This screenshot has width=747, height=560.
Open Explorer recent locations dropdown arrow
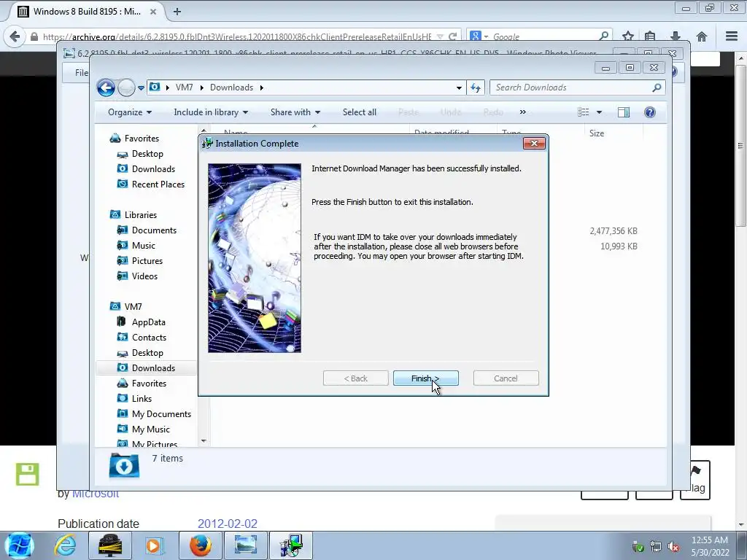141,88
